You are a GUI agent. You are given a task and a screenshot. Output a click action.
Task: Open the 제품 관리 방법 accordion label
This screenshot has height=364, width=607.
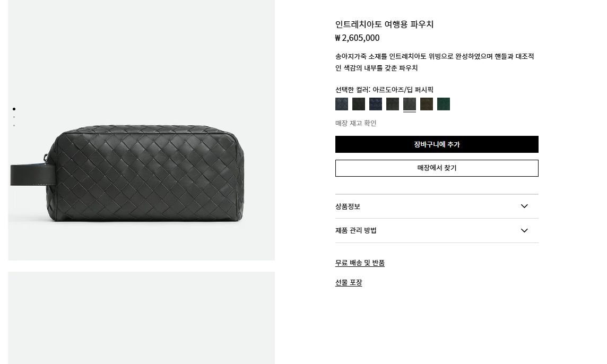(355, 230)
